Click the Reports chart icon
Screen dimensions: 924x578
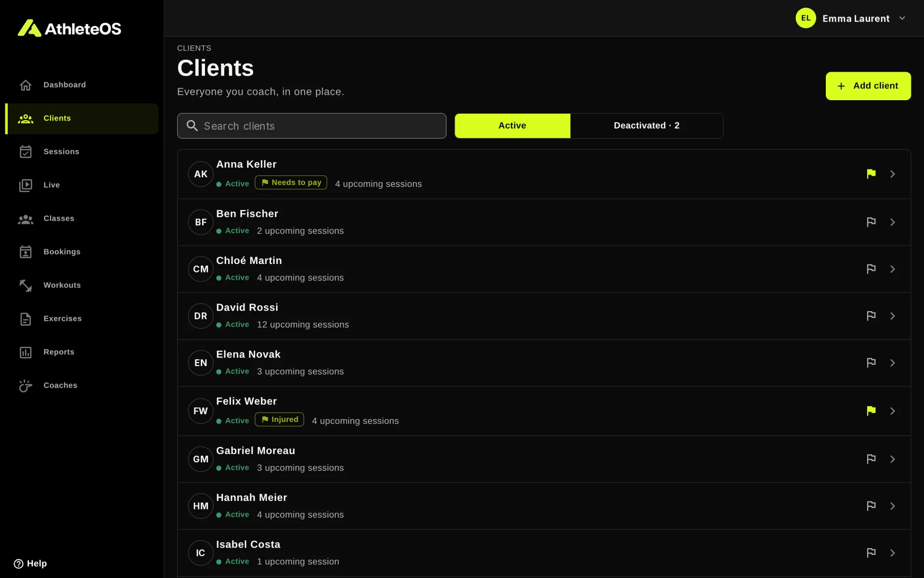26,353
